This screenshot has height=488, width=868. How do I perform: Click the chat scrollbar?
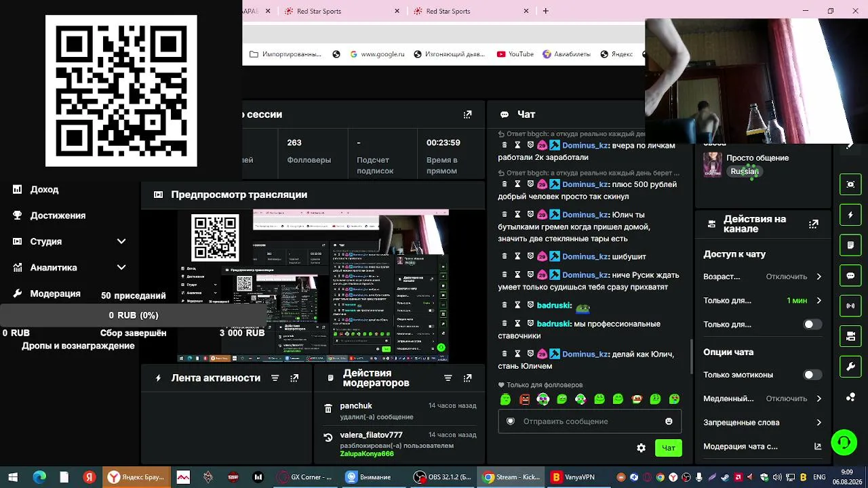(x=691, y=356)
